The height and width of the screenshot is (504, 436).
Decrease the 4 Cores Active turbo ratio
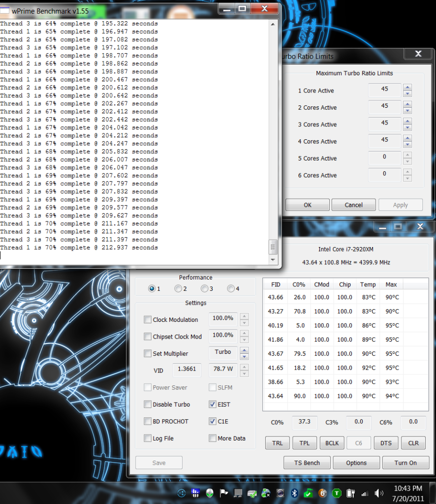[x=407, y=144]
